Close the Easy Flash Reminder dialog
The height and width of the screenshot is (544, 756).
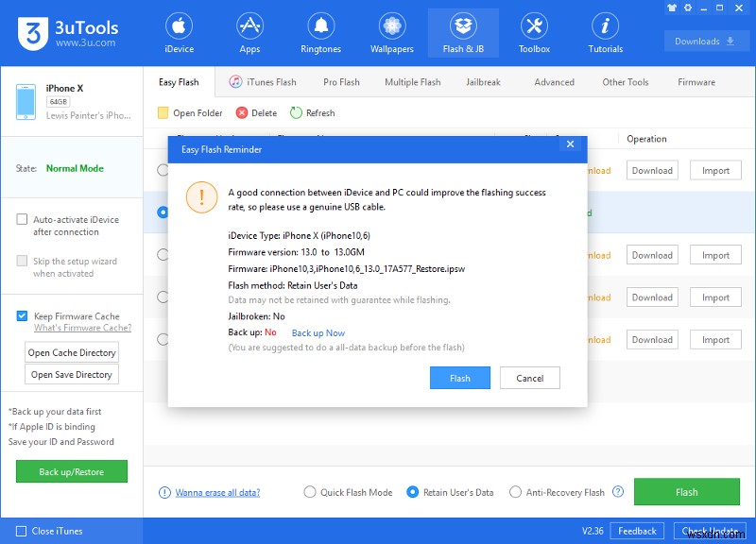coord(571,144)
